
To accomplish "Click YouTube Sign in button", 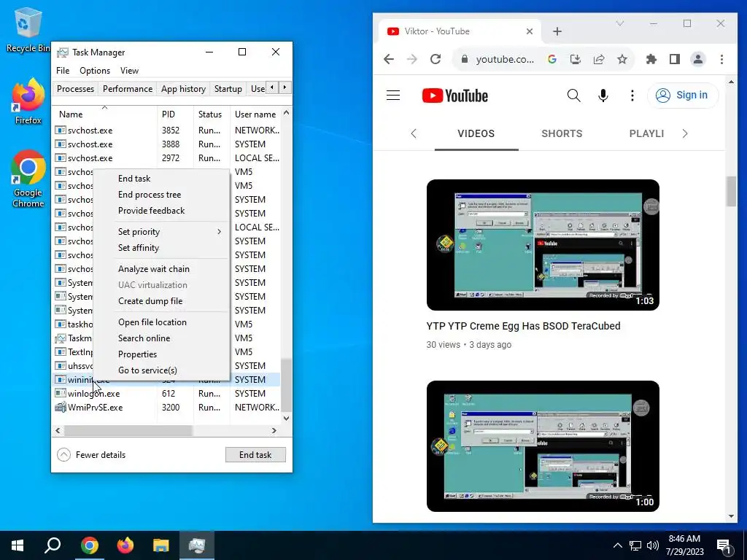I will [683, 96].
